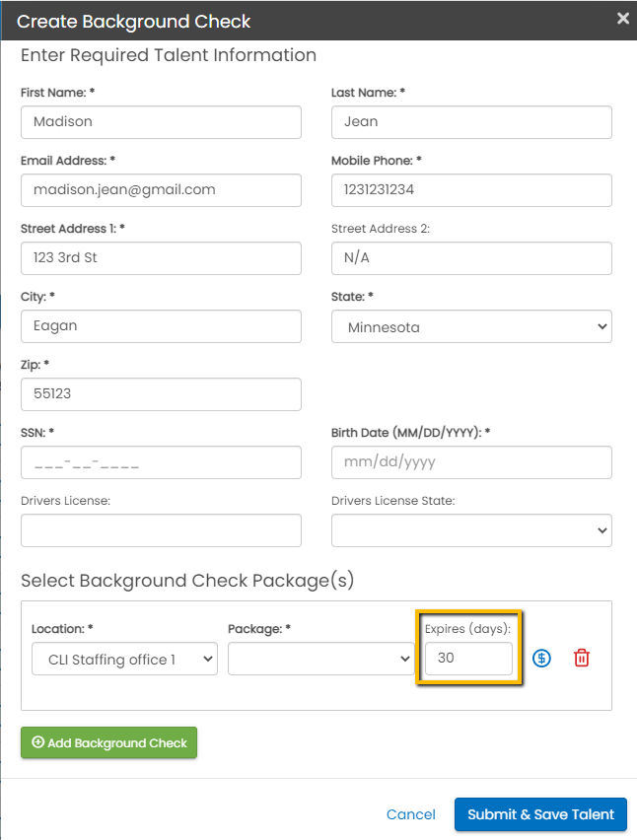Open the State dropdown showing Minnesota
This screenshot has width=637, height=840.
point(471,326)
